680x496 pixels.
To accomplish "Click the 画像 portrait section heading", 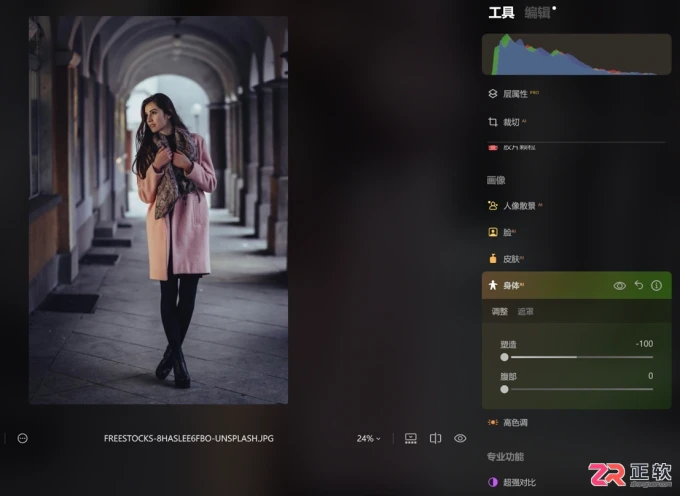I will (496, 180).
